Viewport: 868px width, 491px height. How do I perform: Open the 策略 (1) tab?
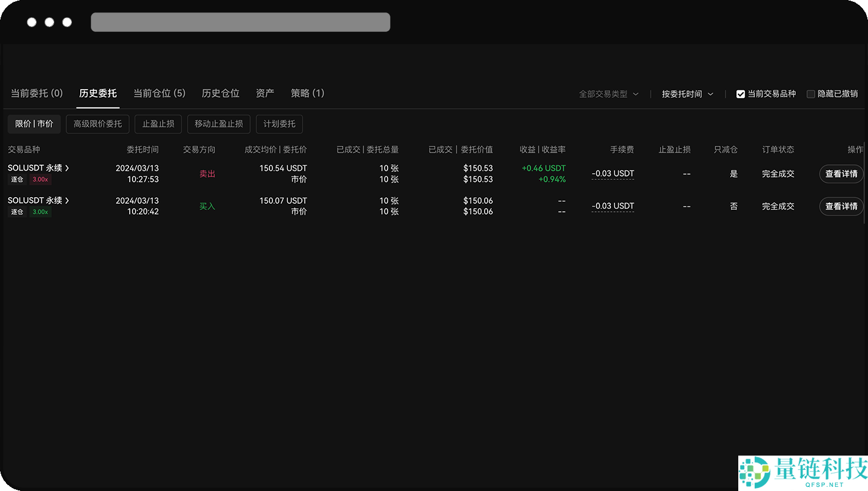(307, 93)
